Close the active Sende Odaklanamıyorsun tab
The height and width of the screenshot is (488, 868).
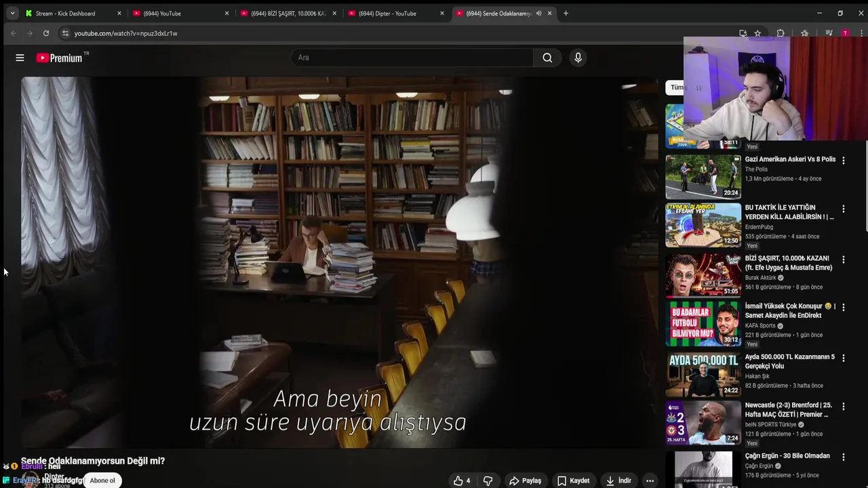[x=549, y=13]
